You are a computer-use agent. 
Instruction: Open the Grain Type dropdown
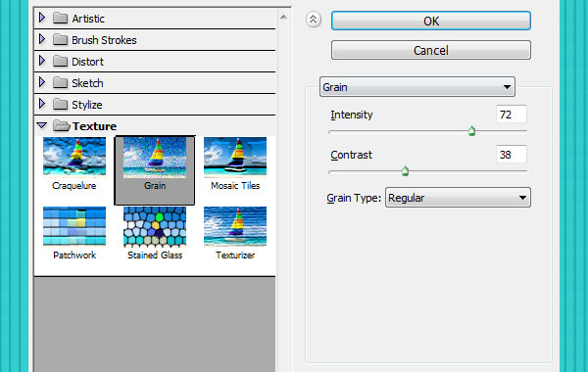tap(458, 198)
